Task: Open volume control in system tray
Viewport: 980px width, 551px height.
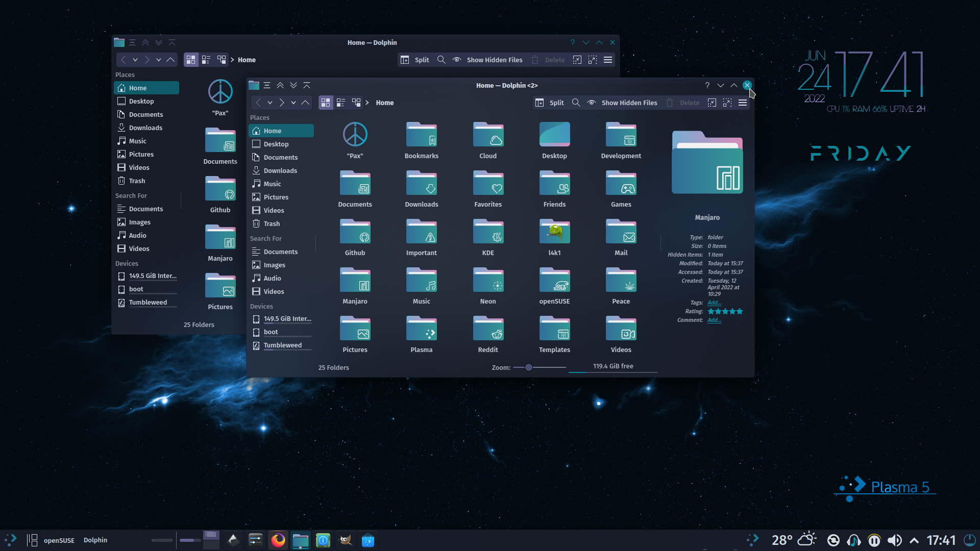Action: pos(895,540)
